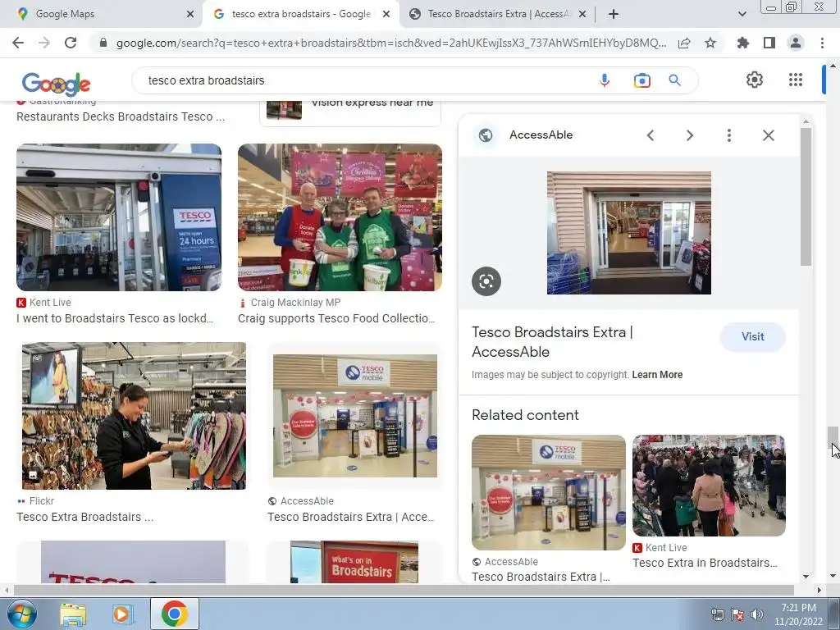Viewport: 840px width, 630px height.
Task: Show previous image in AccessAble preview panel
Action: tap(651, 135)
